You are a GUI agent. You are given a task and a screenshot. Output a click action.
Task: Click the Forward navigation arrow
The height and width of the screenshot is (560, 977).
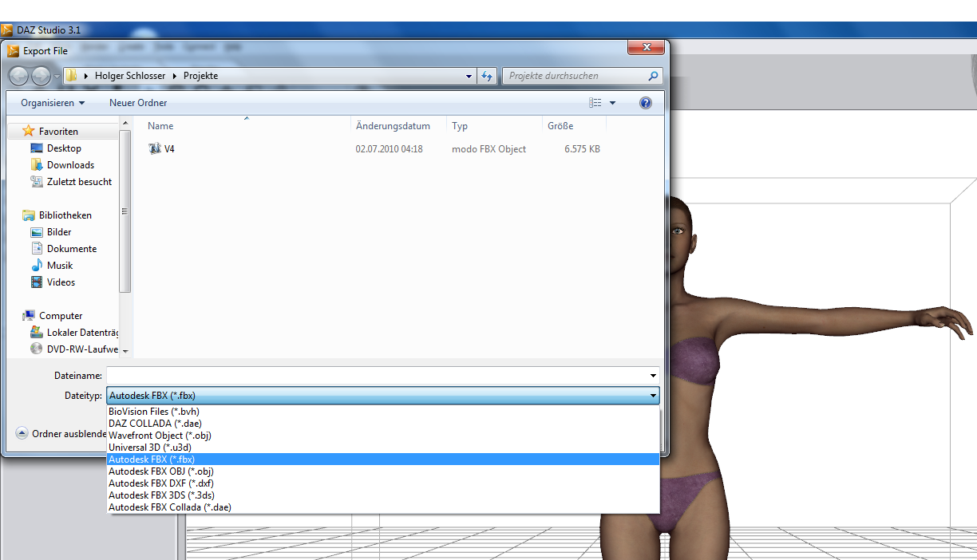41,76
